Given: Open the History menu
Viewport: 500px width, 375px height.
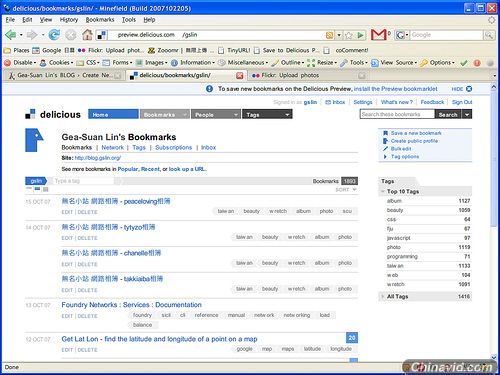Looking at the screenshot, I should tap(69, 20).
